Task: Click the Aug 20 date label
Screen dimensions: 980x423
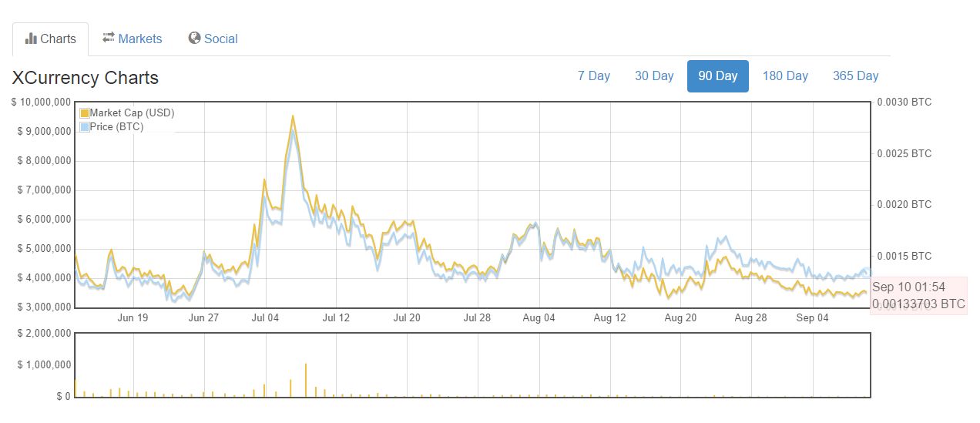Action: point(680,317)
